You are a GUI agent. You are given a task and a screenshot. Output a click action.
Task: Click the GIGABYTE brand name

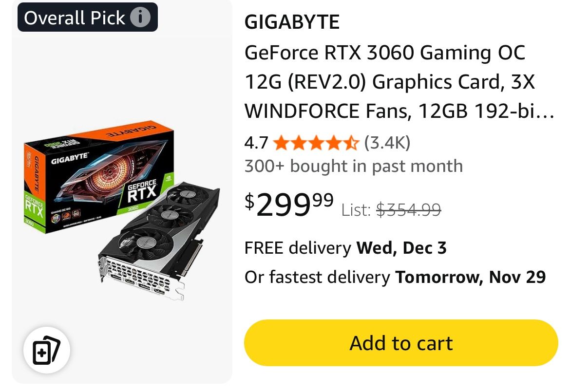click(291, 22)
